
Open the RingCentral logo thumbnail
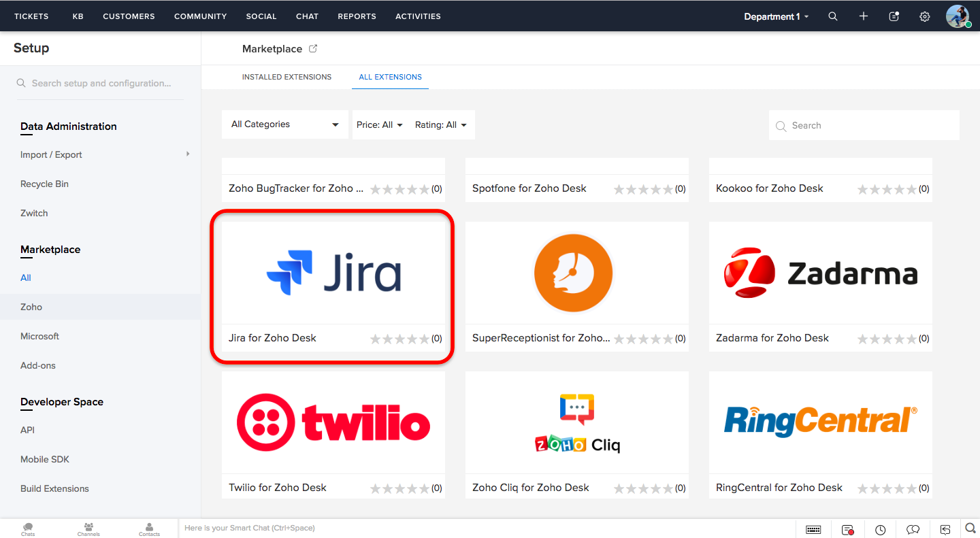(x=821, y=422)
